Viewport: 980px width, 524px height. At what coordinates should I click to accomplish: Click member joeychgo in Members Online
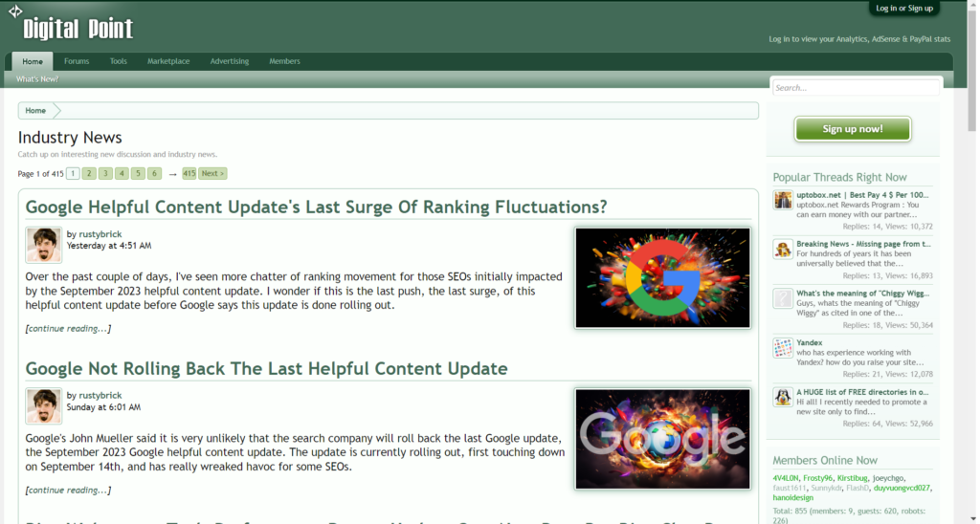[888, 478]
